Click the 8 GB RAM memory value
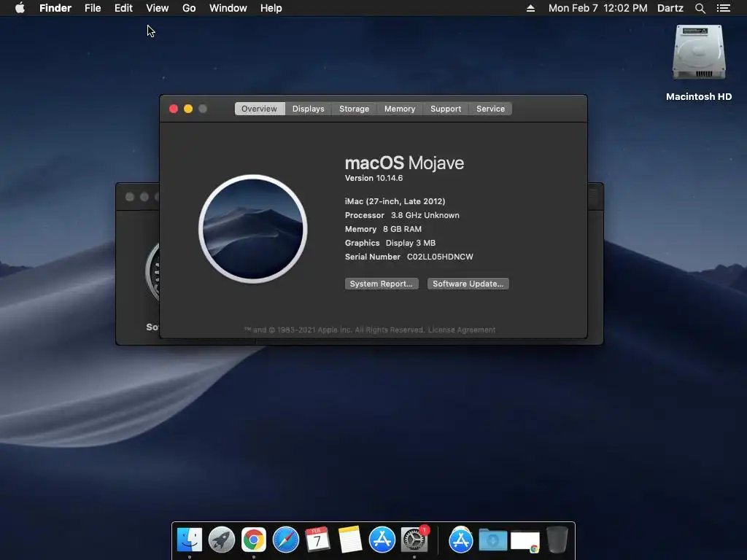This screenshot has height=560, width=747. (402, 229)
